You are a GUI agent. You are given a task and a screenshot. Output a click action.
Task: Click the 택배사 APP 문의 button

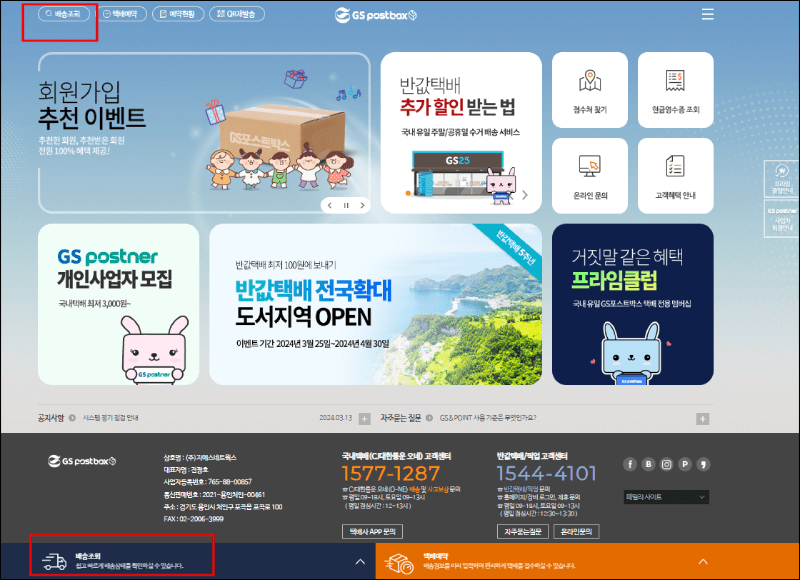pos(372,532)
